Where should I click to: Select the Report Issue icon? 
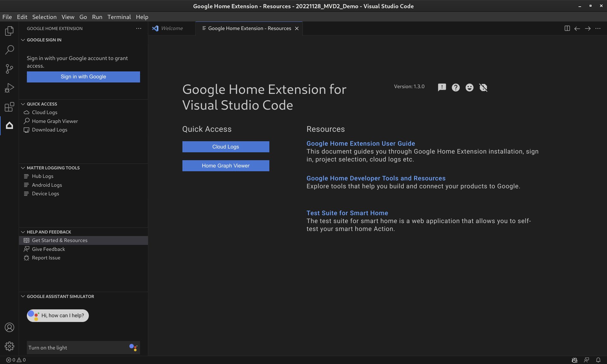tap(26, 258)
